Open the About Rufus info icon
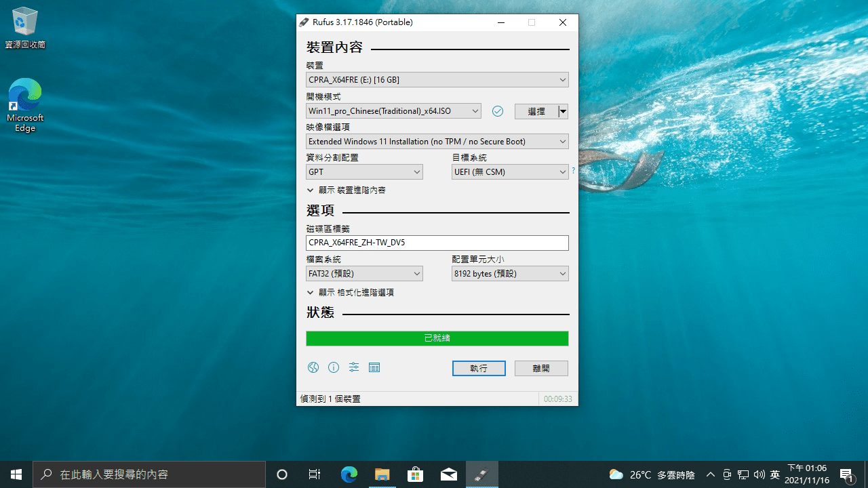868x488 pixels. pyautogui.click(x=333, y=367)
